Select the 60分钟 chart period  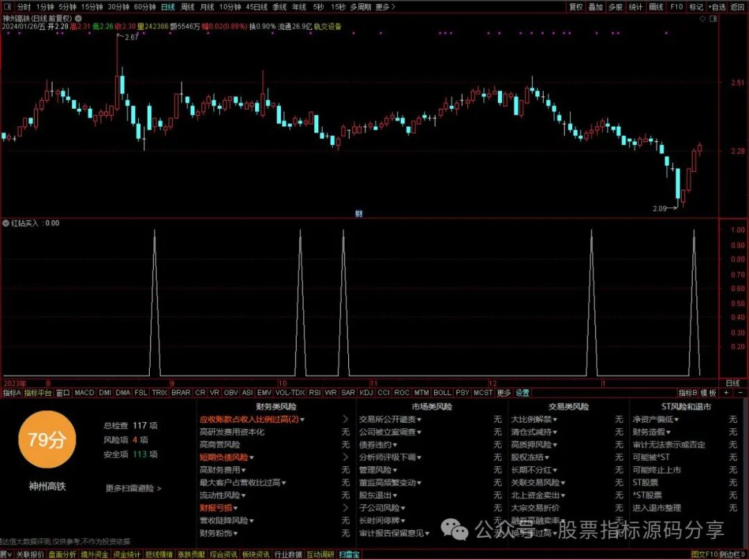point(145,7)
